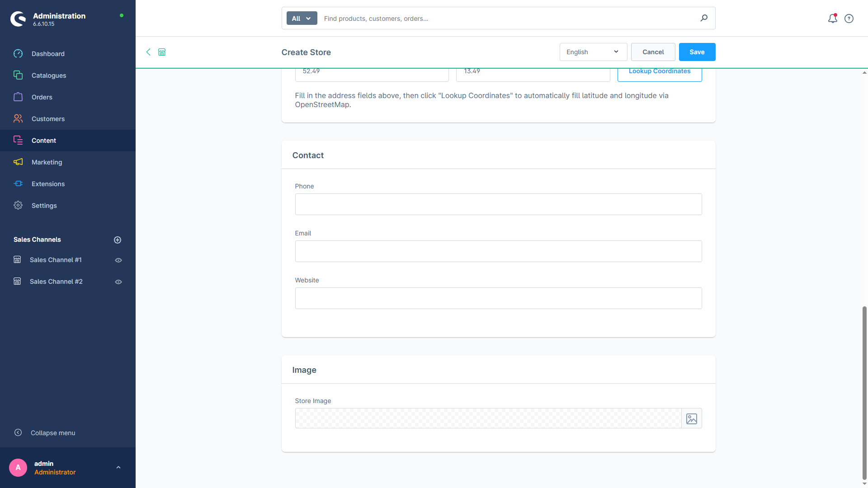
Task: Click the page vertical scrollbar
Action: coord(864,393)
